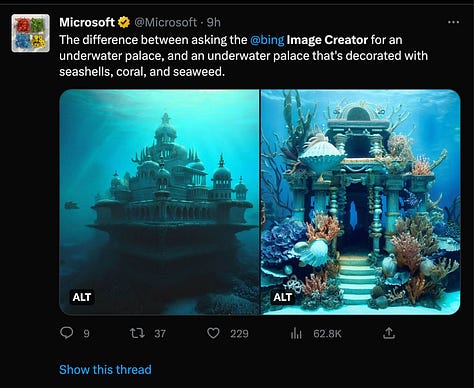This screenshot has width=474, height=388.
Task: Open view analytics bar chart icon
Action: coord(296,333)
